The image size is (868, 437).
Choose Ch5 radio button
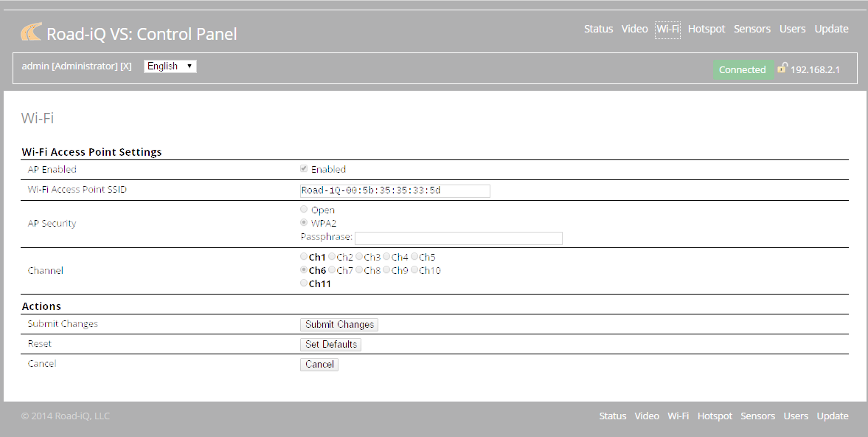[x=414, y=256]
